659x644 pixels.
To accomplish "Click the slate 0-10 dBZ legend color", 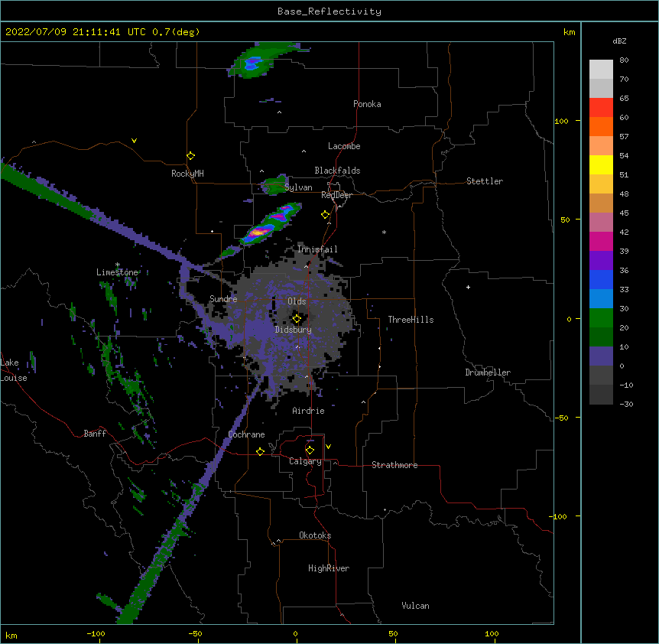I will 601,356.
